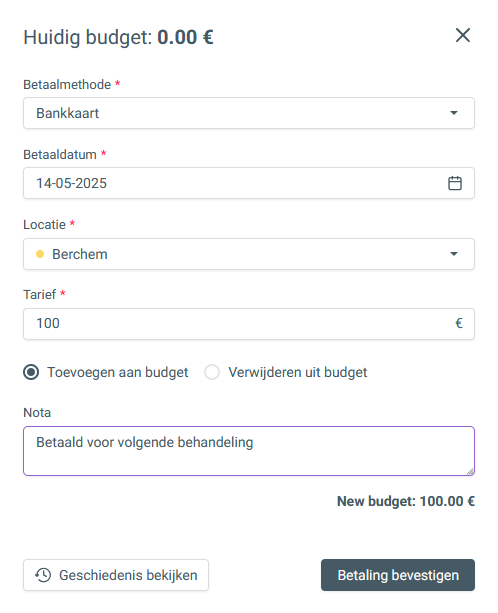Click the Betaalmethode field label
This screenshot has height=613, width=498.
[x=67, y=84]
